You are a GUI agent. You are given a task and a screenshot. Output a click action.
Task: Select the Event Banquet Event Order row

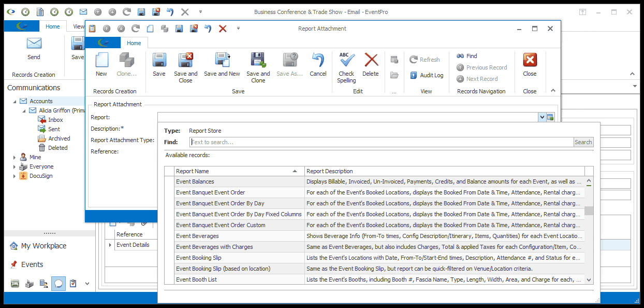click(379, 192)
